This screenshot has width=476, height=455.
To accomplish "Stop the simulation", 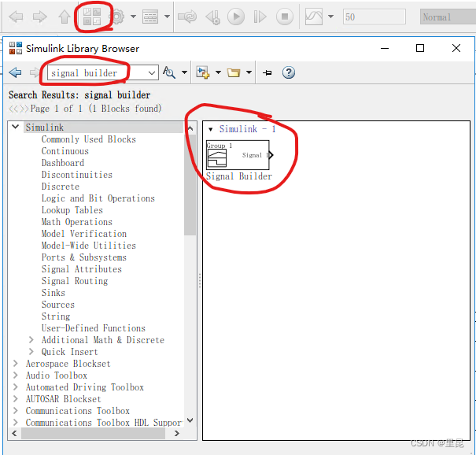I will pos(285,17).
